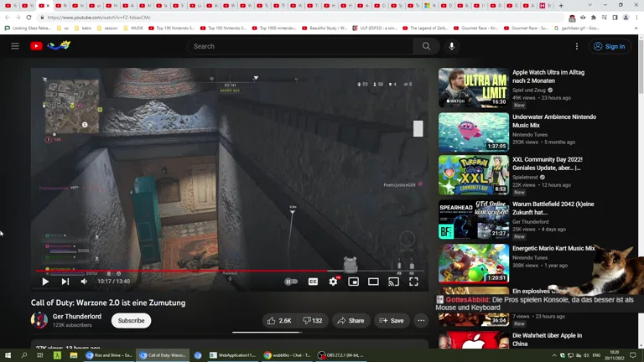This screenshot has height=362, width=644.
Task: Subscribe to Ger Thunderlord
Action: coord(131,321)
